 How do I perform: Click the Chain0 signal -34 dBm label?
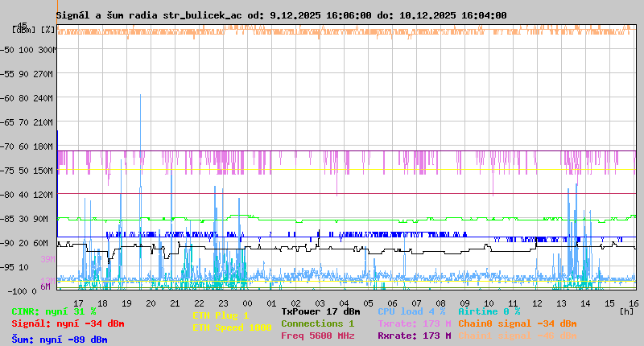click(x=517, y=323)
